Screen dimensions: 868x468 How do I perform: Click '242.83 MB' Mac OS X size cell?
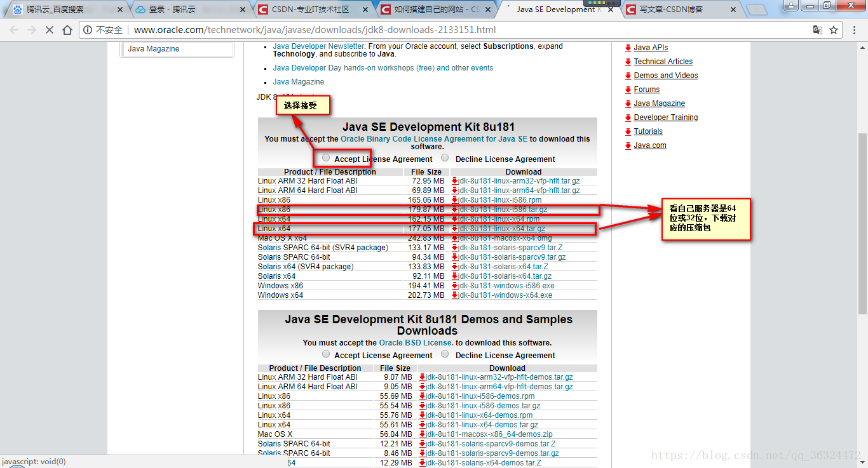click(428, 238)
